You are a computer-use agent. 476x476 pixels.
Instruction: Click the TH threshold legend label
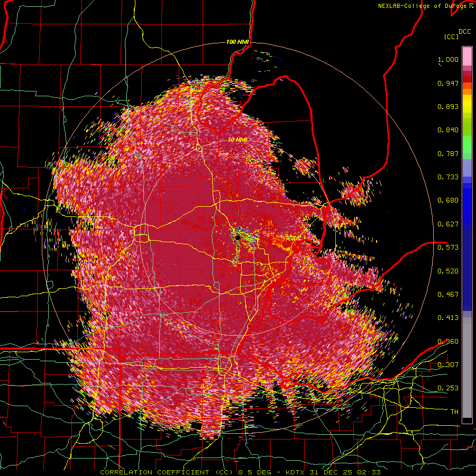click(x=454, y=411)
